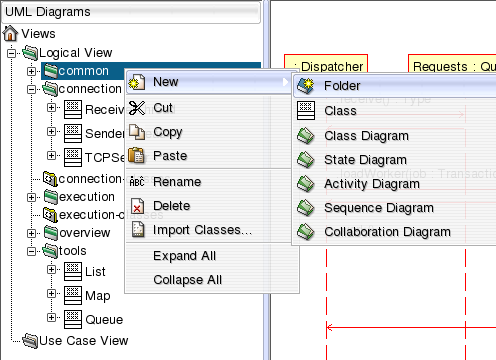
Task: Click the Map class icon
Action: tap(73, 296)
